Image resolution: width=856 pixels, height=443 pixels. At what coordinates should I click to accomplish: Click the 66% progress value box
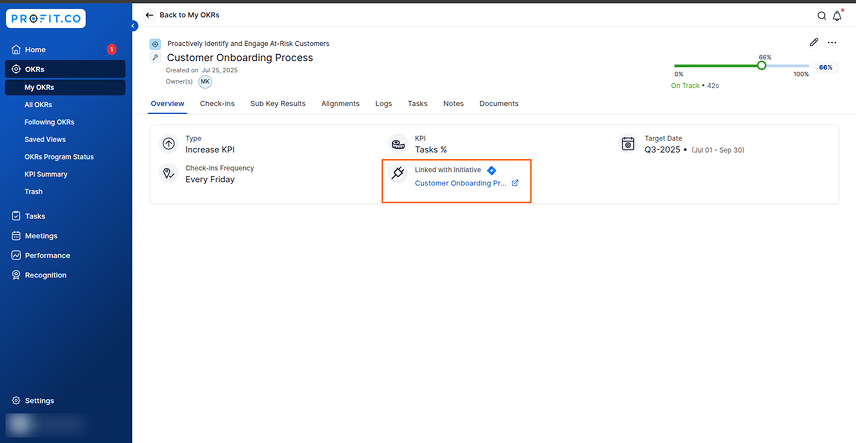(x=825, y=68)
